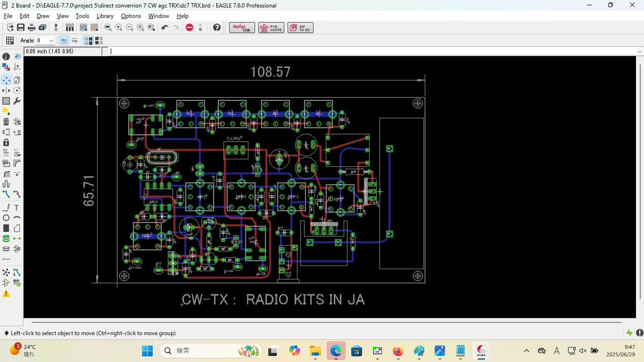Select the Change wrench tool
Viewport: 644px width, 362px height.
point(17,101)
